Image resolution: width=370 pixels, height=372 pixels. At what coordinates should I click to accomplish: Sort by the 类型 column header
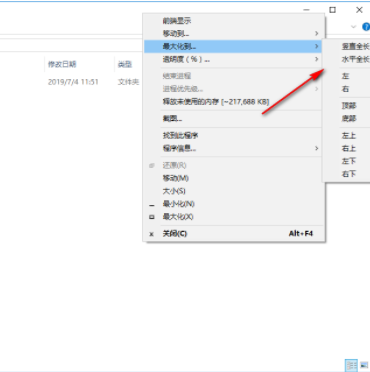tap(129, 64)
